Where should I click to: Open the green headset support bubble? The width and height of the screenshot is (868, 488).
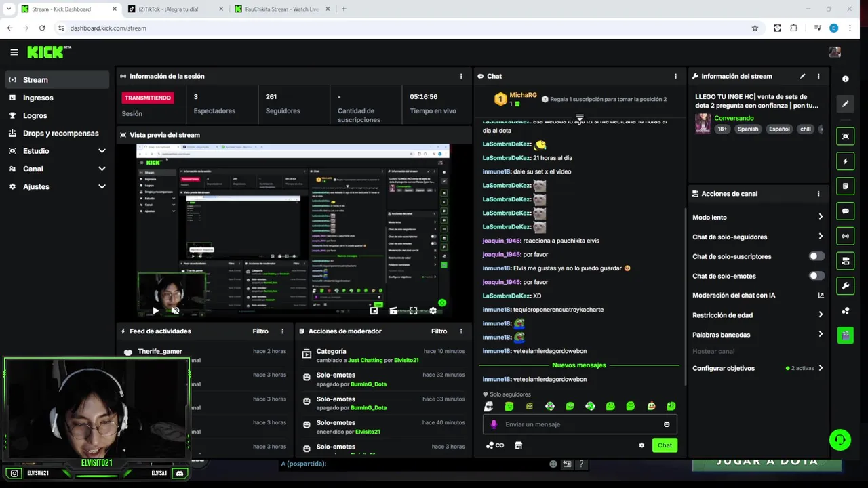pyautogui.click(x=840, y=440)
